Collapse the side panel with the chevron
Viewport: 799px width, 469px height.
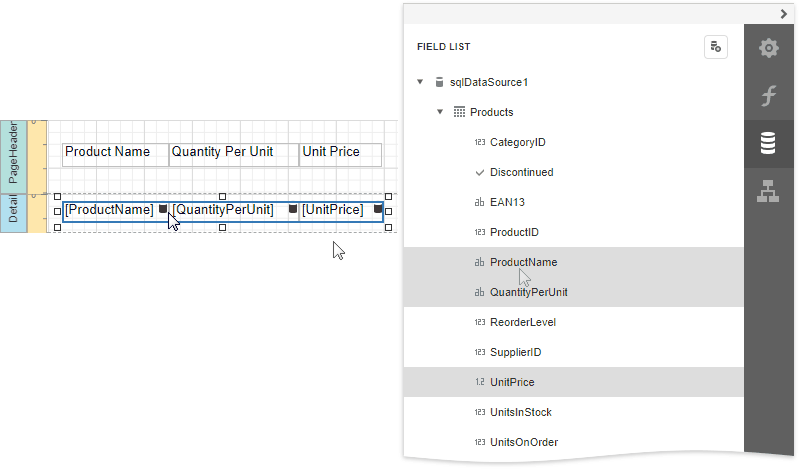point(784,13)
